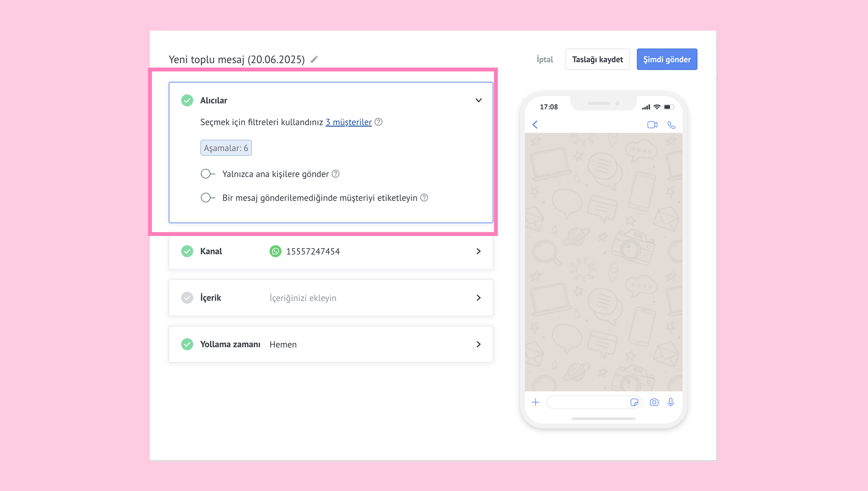Click the Alıcılar section heading

pos(213,100)
